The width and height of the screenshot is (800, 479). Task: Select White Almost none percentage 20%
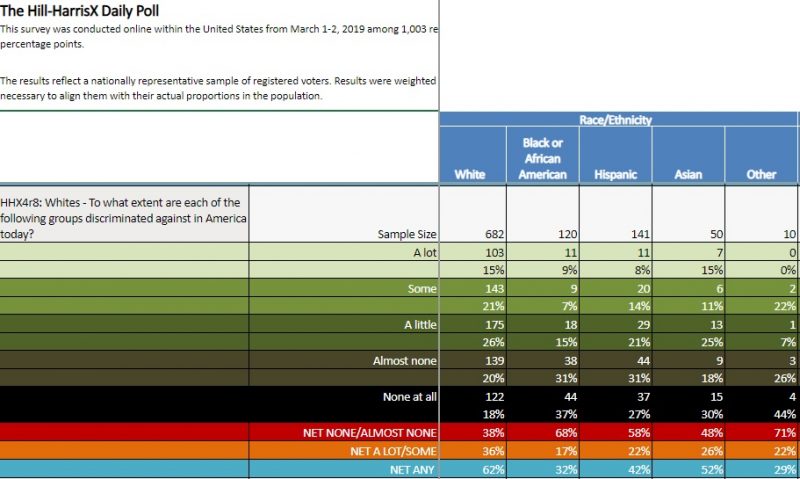493,379
